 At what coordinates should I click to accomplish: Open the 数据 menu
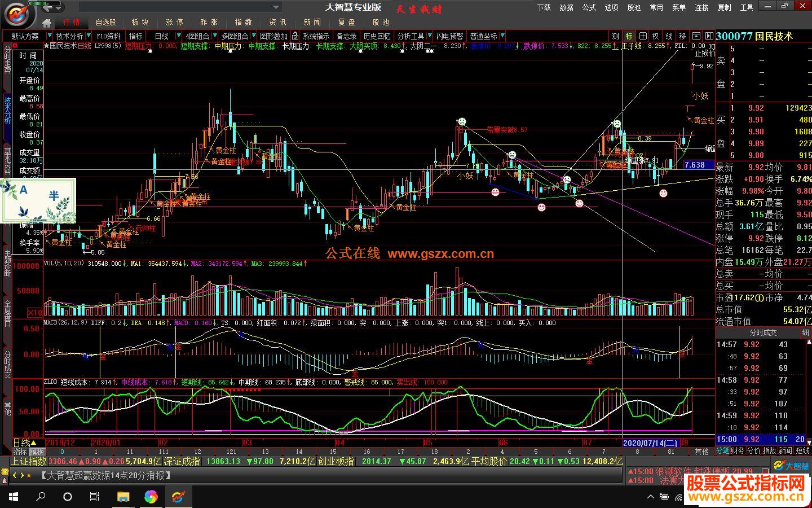point(567,7)
